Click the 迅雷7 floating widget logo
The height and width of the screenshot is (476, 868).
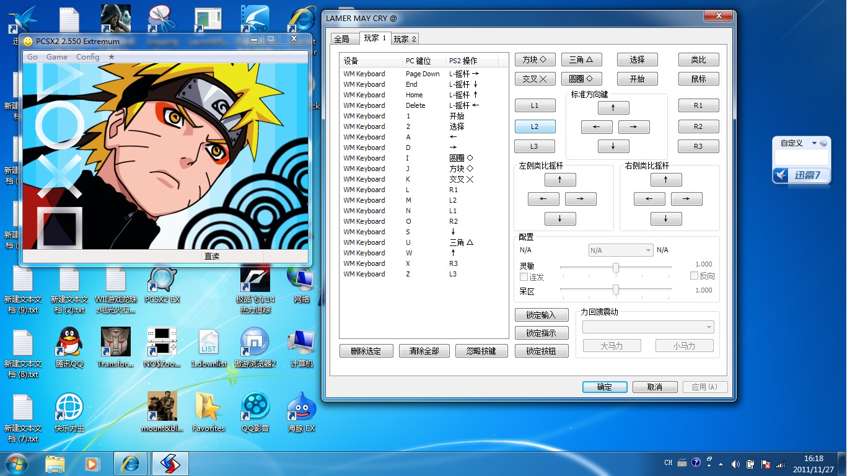pos(781,175)
